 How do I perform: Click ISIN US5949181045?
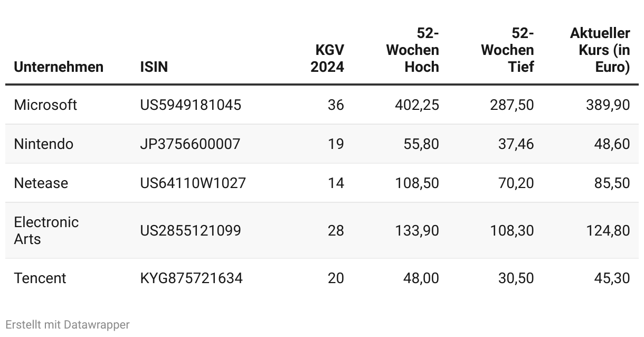191,105
